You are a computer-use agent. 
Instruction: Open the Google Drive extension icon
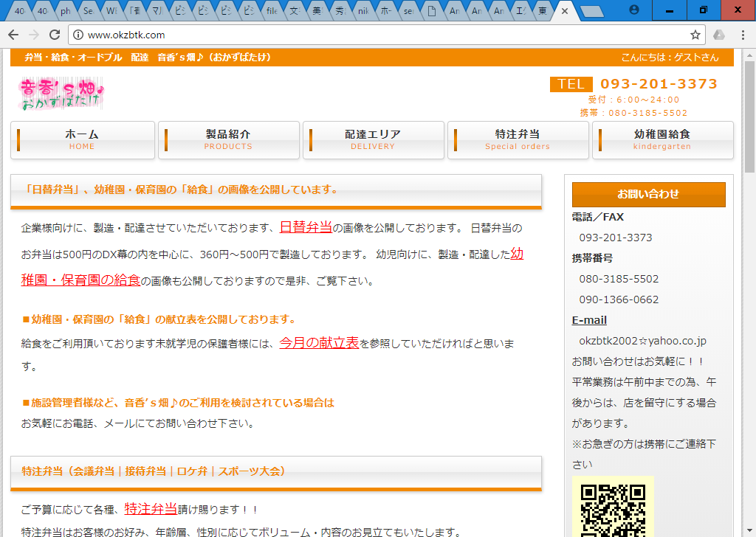(x=719, y=35)
